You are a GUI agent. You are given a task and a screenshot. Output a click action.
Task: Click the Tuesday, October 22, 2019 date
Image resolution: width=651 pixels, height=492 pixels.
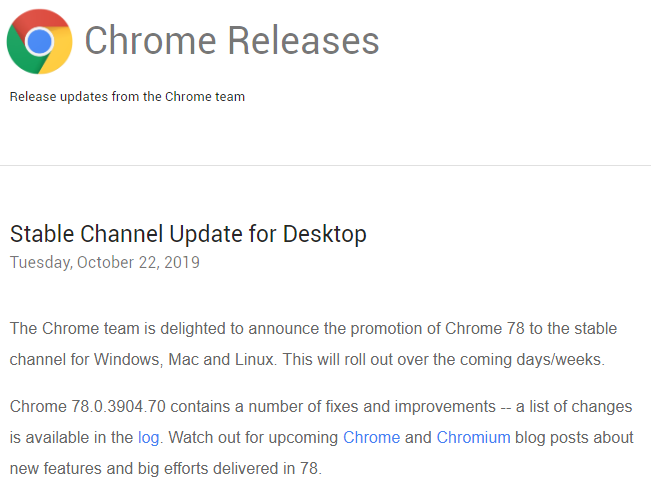[105, 262]
